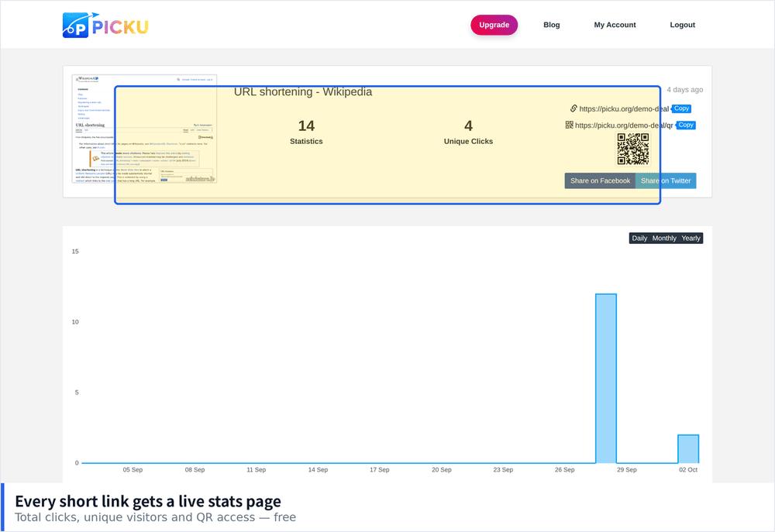Image resolution: width=775 pixels, height=532 pixels.
Task: Click the pink Upgrade button
Action: (494, 25)
